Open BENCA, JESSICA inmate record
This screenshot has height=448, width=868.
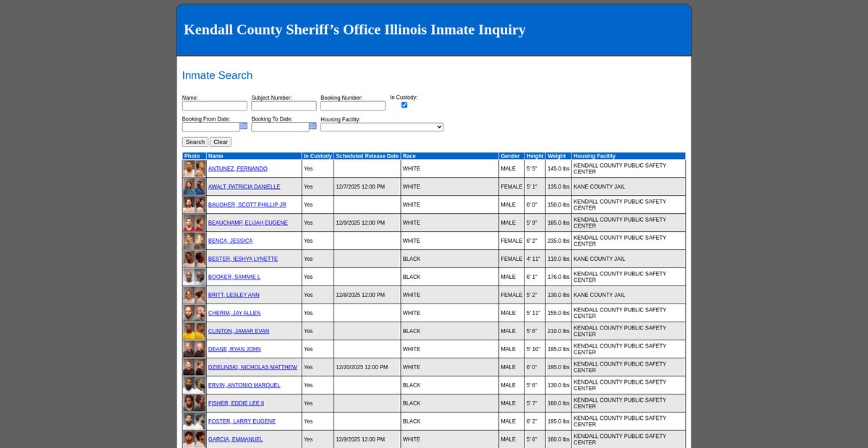[231, 241]
